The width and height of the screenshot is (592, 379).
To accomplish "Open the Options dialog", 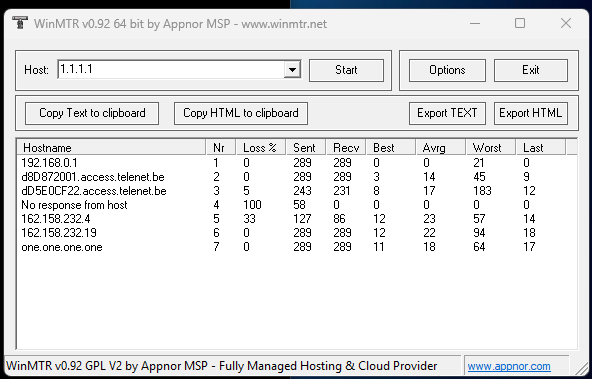I will [x=447, y=70].
